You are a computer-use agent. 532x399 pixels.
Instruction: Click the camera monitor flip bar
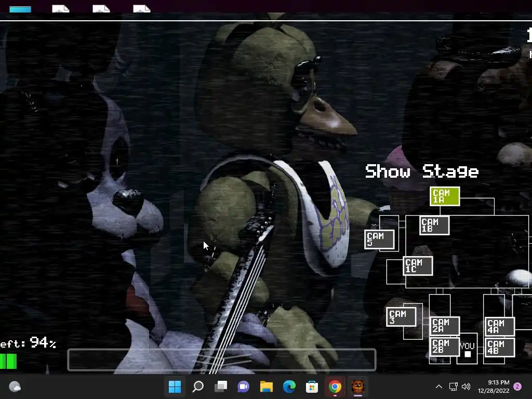coord(222,360)
